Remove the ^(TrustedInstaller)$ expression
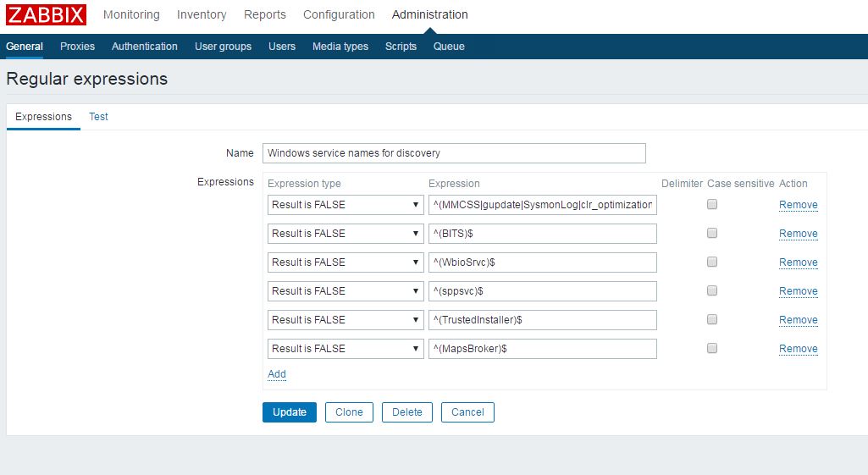 pyautogui.click(x=798, y=320)
